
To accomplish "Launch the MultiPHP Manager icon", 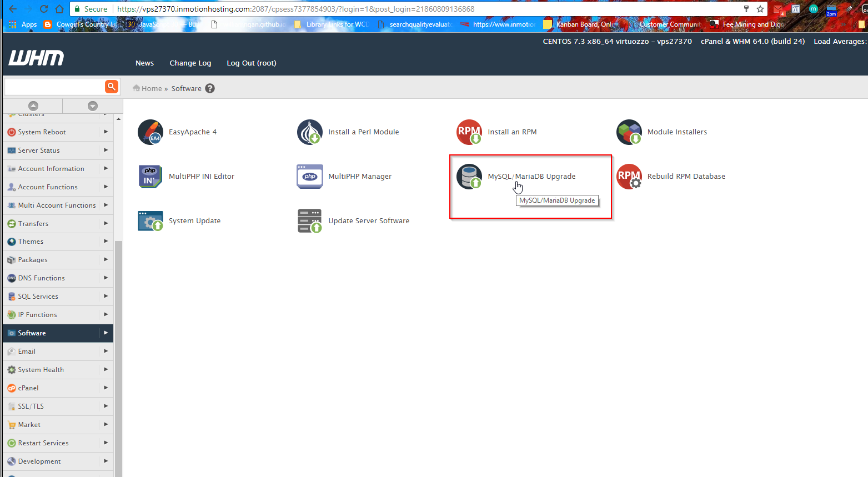I will click(310, 177).
